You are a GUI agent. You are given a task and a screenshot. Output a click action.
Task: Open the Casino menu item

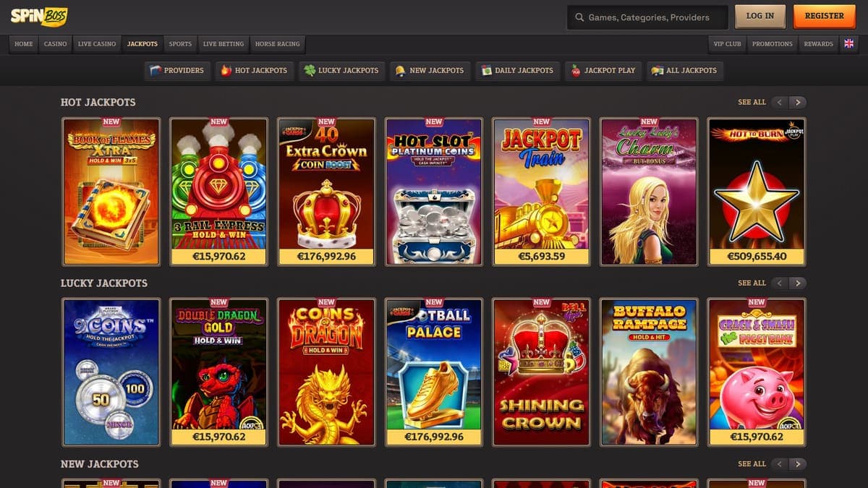point(56,44)
